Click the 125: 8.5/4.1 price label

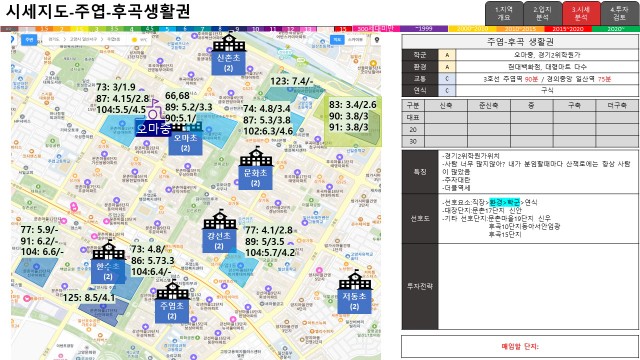click(x=89, y=298)
